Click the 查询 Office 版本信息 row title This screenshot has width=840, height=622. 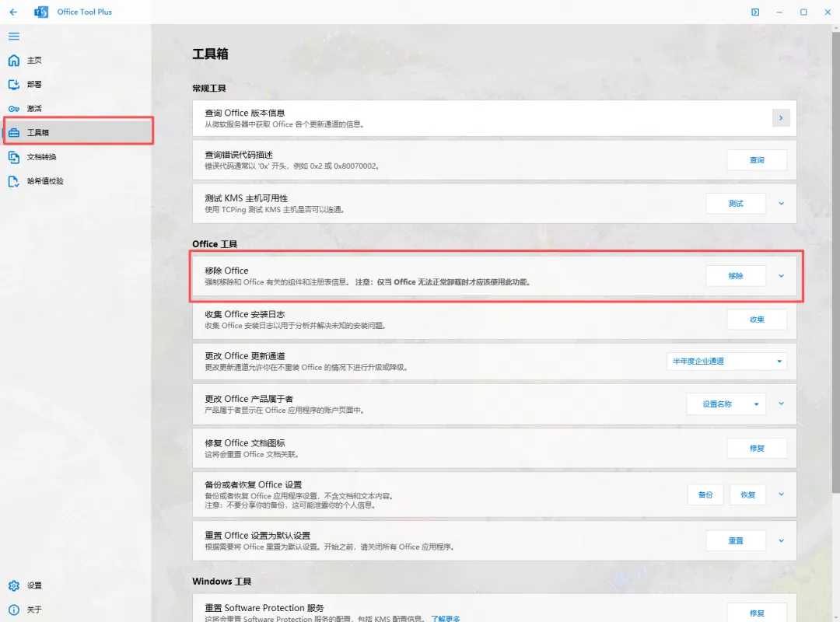coord(244,113)
